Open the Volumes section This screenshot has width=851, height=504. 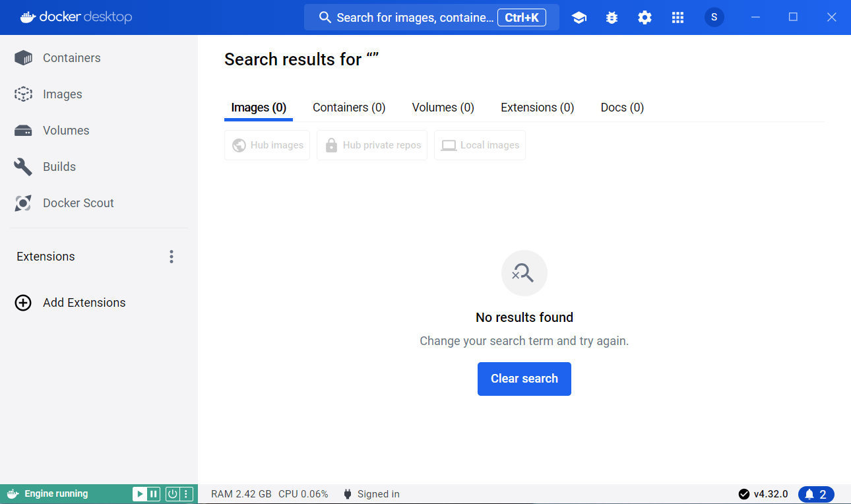pyautogui.click(x=99, y=131)
